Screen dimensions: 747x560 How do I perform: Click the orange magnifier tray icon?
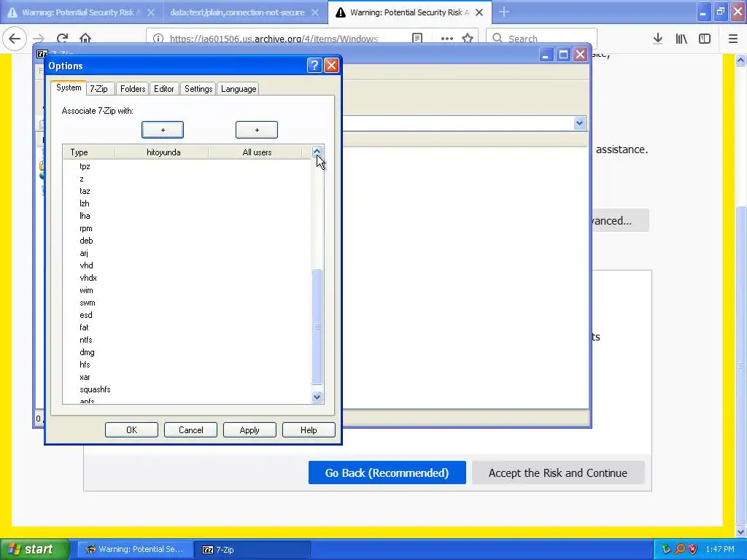coord(680,549)
